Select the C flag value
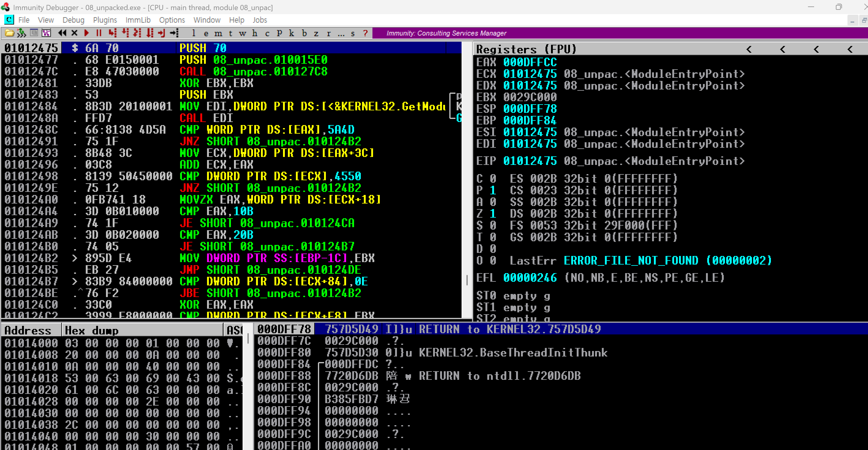Screen dimensions: 868x450 (x=492, y=178)
